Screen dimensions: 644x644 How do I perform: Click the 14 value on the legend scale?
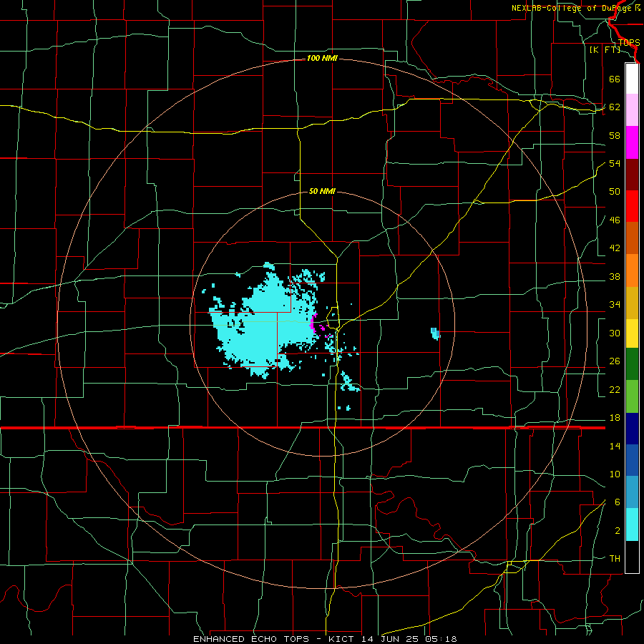tap(615, 446)
